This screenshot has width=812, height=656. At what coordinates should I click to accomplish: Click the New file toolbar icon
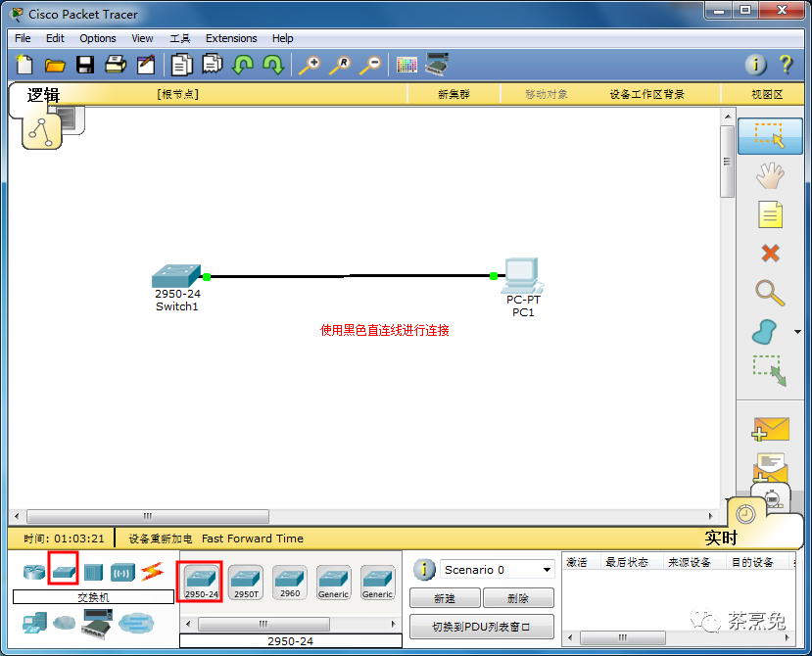pyautogui.click(x=24, y=65)
